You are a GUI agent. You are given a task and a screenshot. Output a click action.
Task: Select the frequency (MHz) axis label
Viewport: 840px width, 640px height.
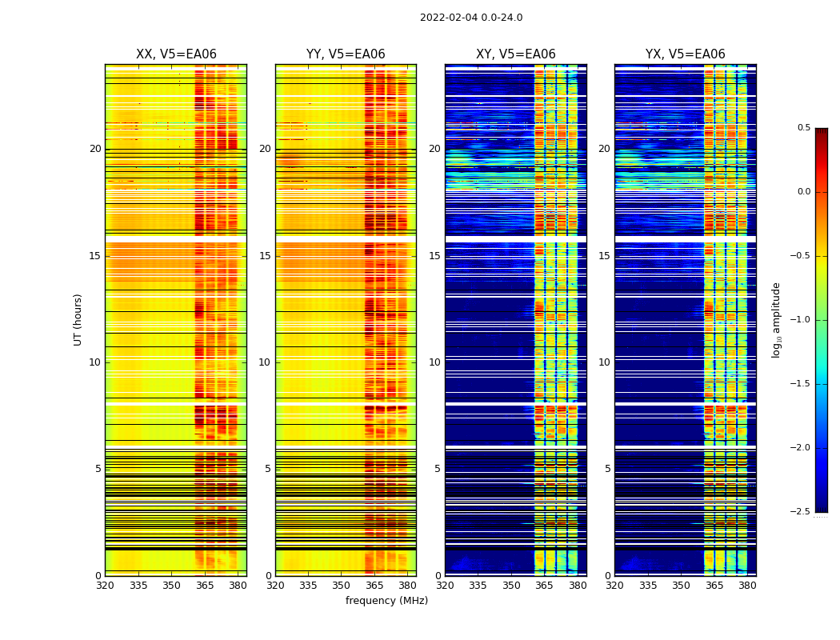pos(386,601)
